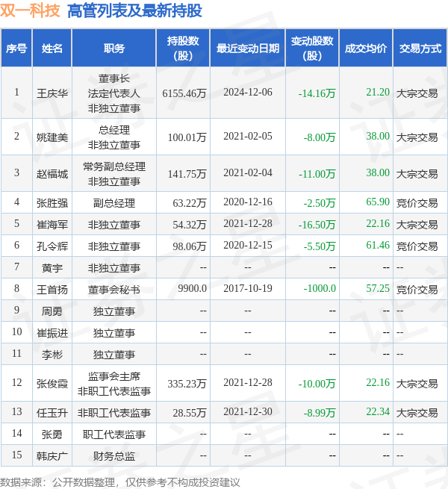
Task: Click the holding value 54.32万
Action: (190, 224)
